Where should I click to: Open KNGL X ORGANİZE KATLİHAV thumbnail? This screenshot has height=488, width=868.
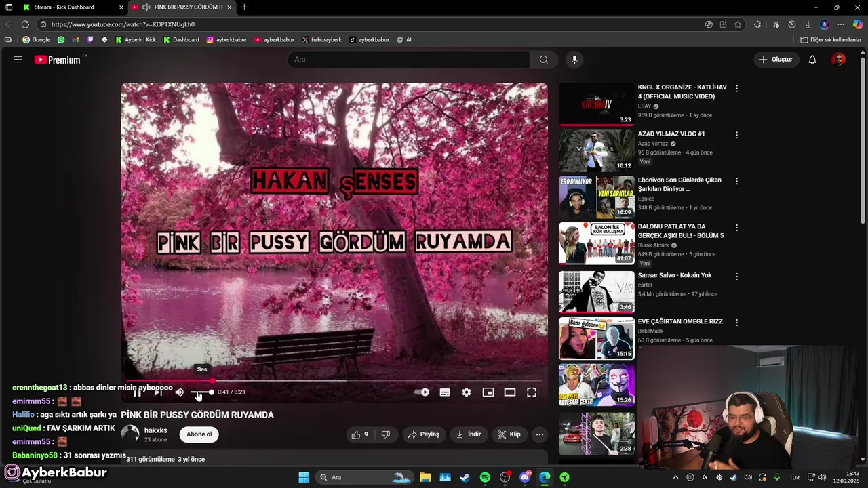597,104
